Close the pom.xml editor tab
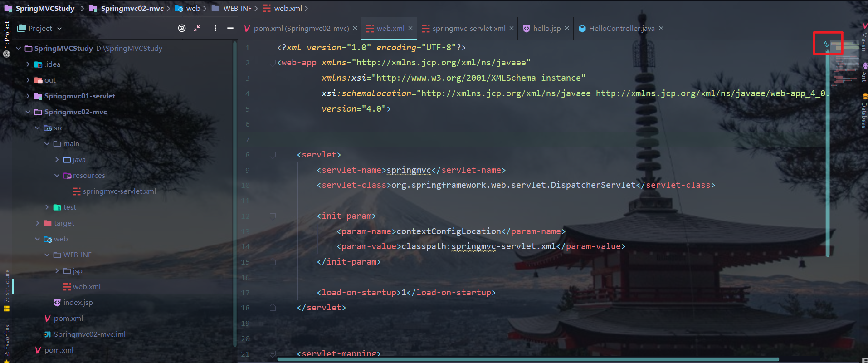The image size is (868, 363). point(355,28)
